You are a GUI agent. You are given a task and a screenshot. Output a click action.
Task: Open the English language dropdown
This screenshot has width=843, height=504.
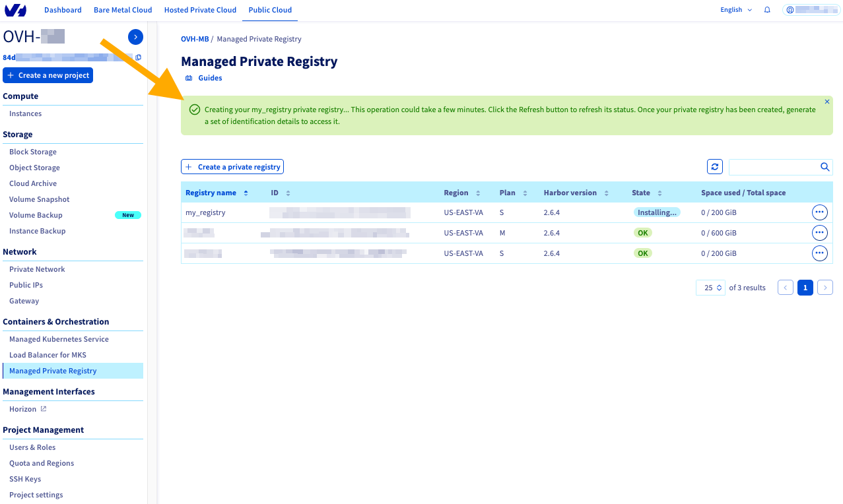[x=736, y=10]
